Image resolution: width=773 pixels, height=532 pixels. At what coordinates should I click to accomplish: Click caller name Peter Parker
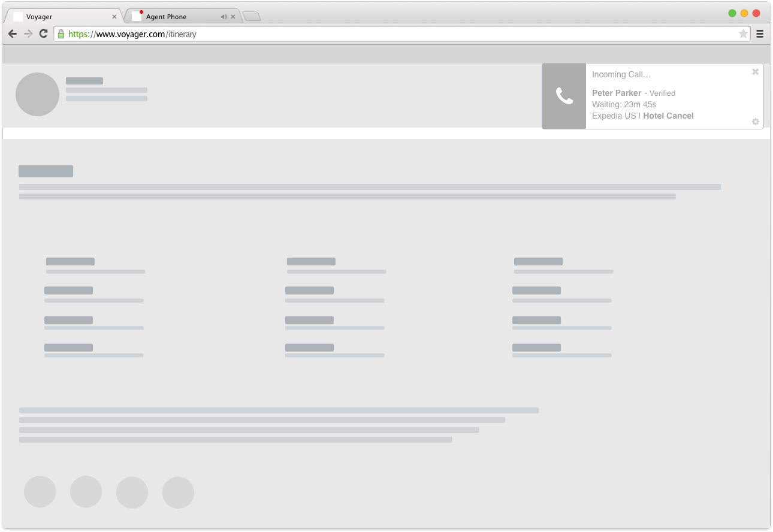(617, 93)
